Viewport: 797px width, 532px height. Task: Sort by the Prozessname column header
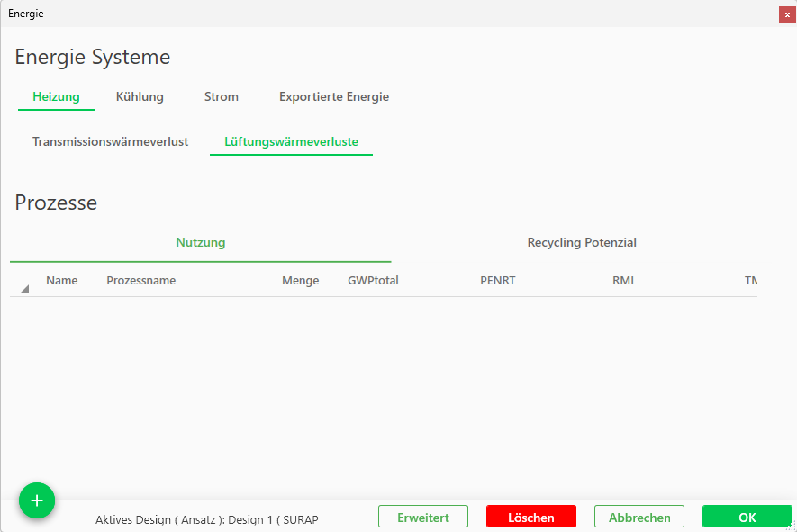click(140, 281)
